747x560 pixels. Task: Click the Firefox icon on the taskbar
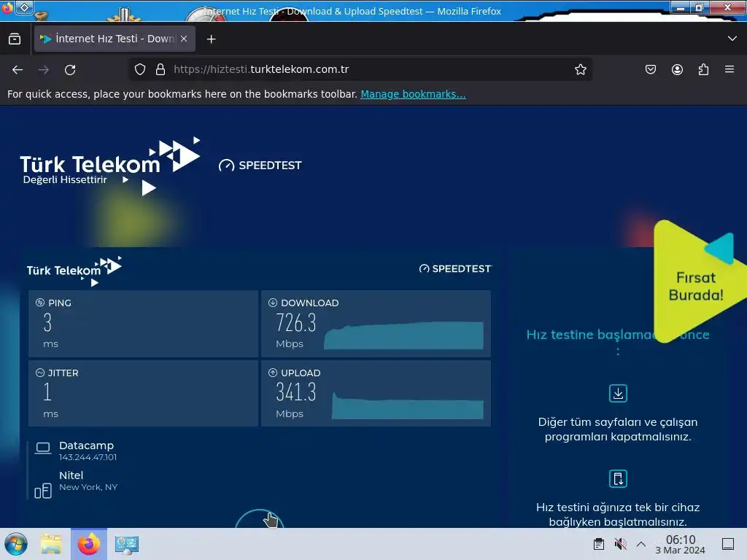coord(89,544)
